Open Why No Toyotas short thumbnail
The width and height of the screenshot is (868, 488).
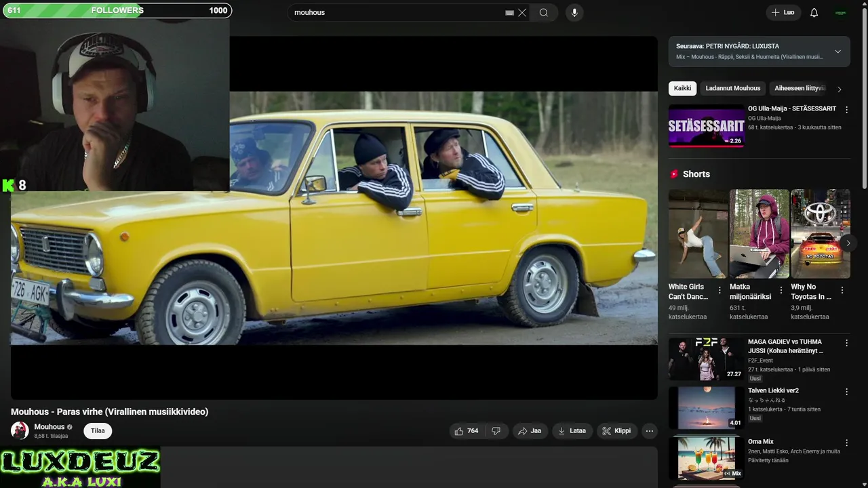[x=820, y=234]
